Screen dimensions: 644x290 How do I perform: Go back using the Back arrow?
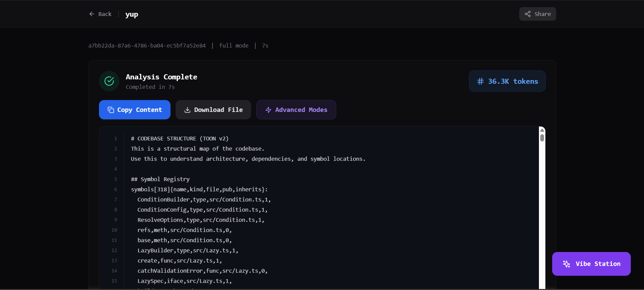point(100,14)
